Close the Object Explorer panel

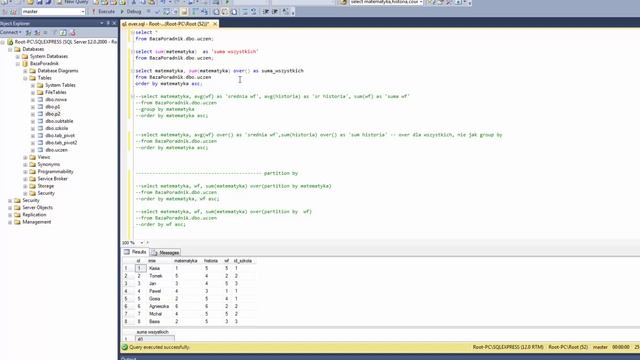tap(114, 23)
